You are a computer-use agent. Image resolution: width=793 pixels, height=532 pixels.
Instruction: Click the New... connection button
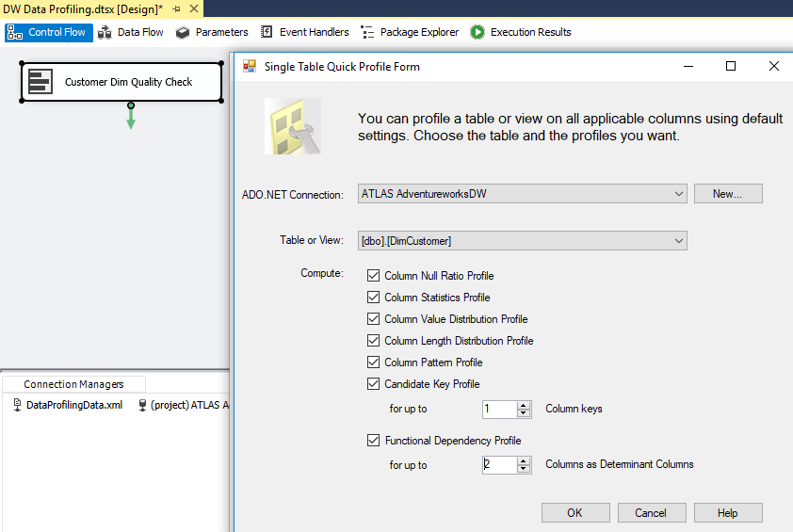pos(728,194)
